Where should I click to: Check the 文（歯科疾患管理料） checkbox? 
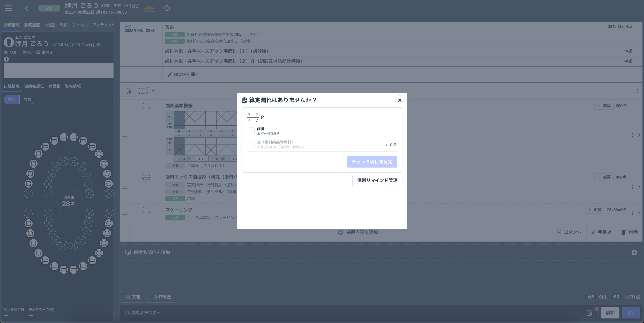click(251, 144)
